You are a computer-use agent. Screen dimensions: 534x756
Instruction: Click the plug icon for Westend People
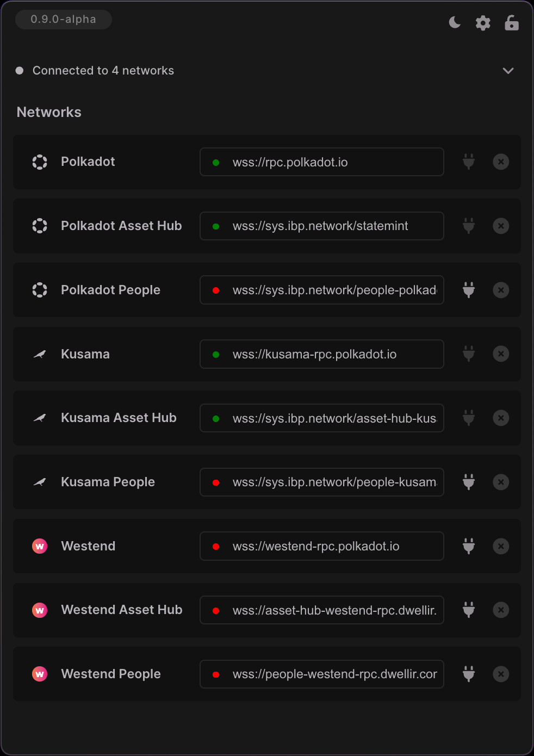coord(469,674)
